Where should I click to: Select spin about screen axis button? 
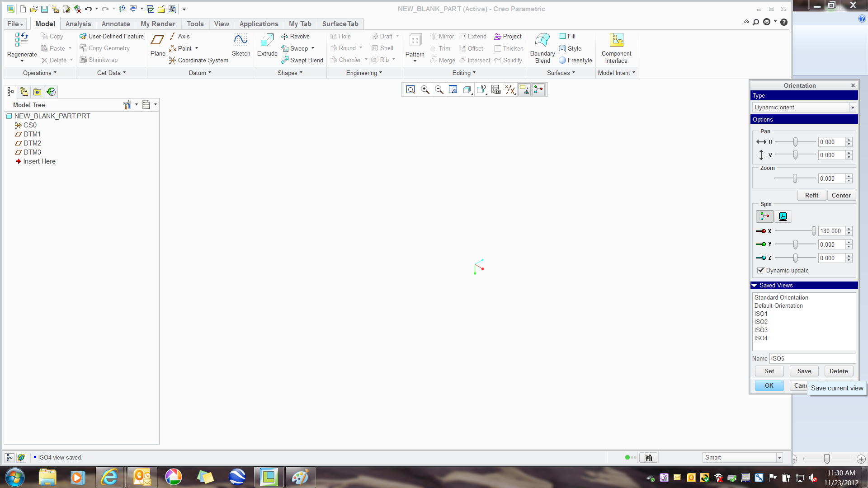(x=783, y=216)
